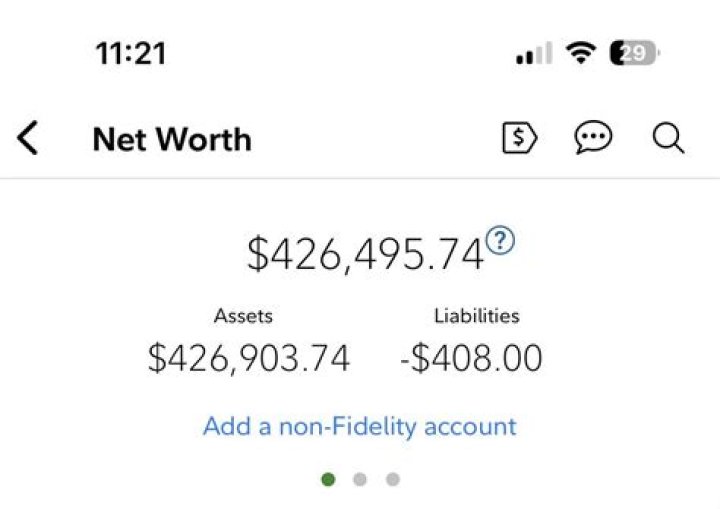Open the dollar tag icon
This screenshot has height=509, width=720.
pos(519,138)
